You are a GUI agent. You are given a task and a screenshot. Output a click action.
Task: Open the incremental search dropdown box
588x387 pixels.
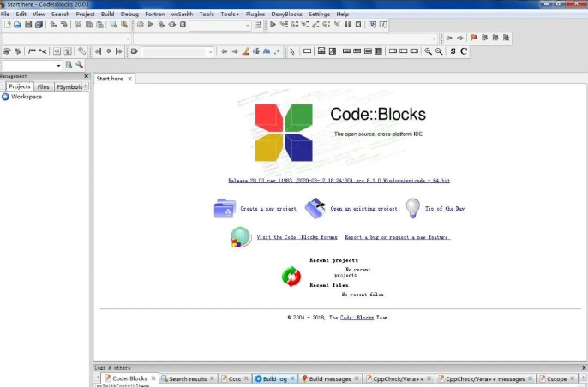[x=177, y=51]
